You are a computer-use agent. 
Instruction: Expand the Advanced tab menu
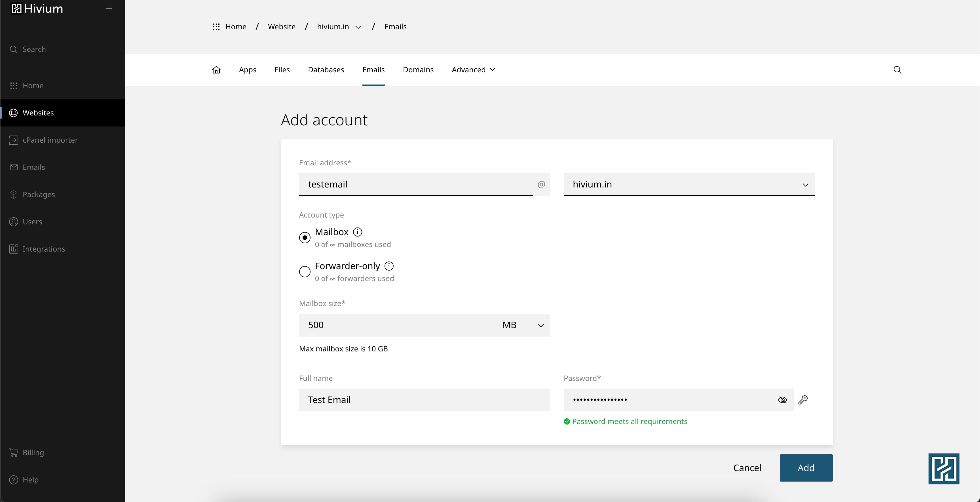tap(473, 70)
